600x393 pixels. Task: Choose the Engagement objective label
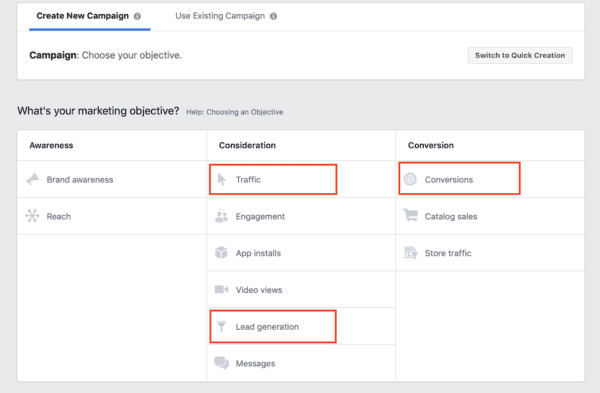tap(260, 217)
